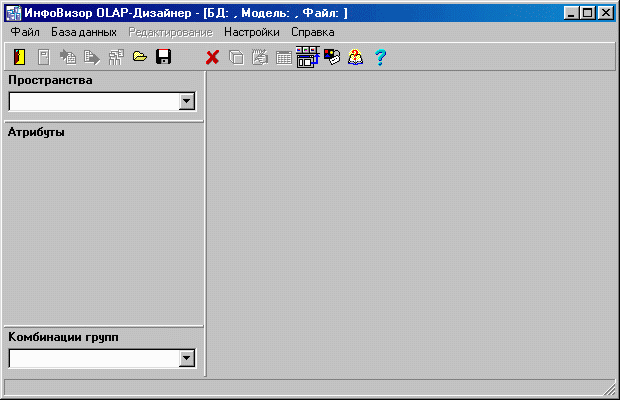Image resolution: width=620 pixels, height=400 pixels.
Task: Click the resize grip in the status bar corner
Action: click(610, 389)
